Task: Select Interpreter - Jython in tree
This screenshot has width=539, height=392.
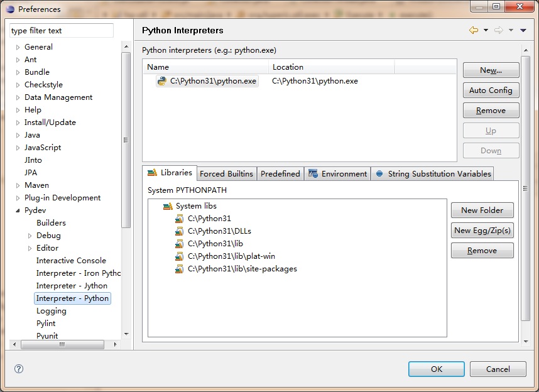Action: tap(72, 286)
